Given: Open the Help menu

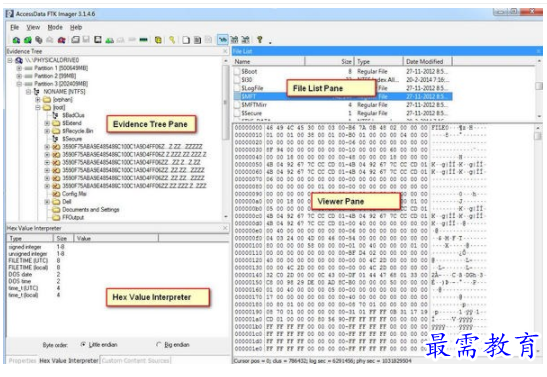Looking at the screenshot, I should click(76, 27).
